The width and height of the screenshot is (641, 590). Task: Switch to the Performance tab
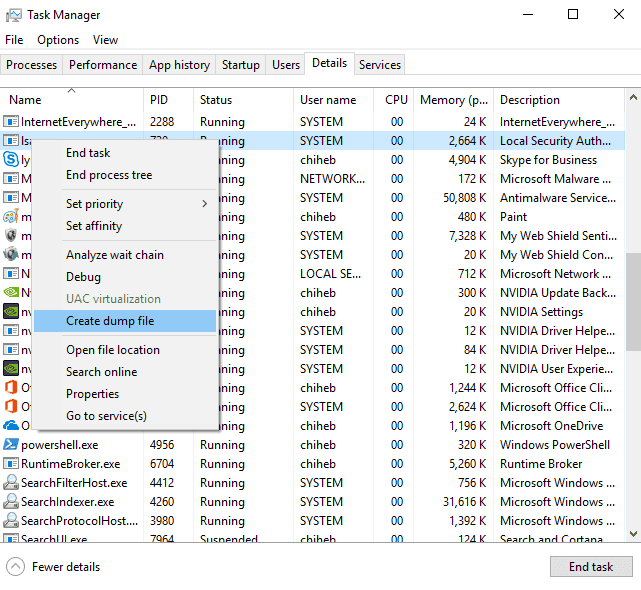click(x=103, y=65)
